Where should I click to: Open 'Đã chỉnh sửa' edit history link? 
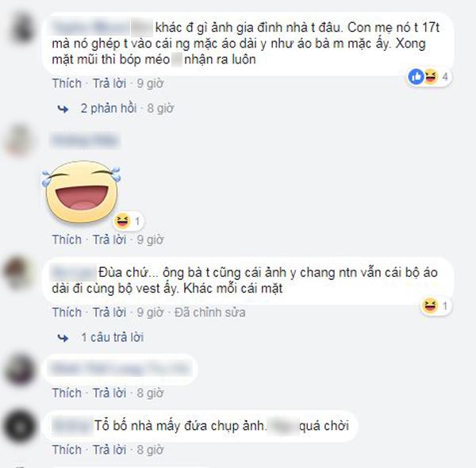(x=210, y=313)
